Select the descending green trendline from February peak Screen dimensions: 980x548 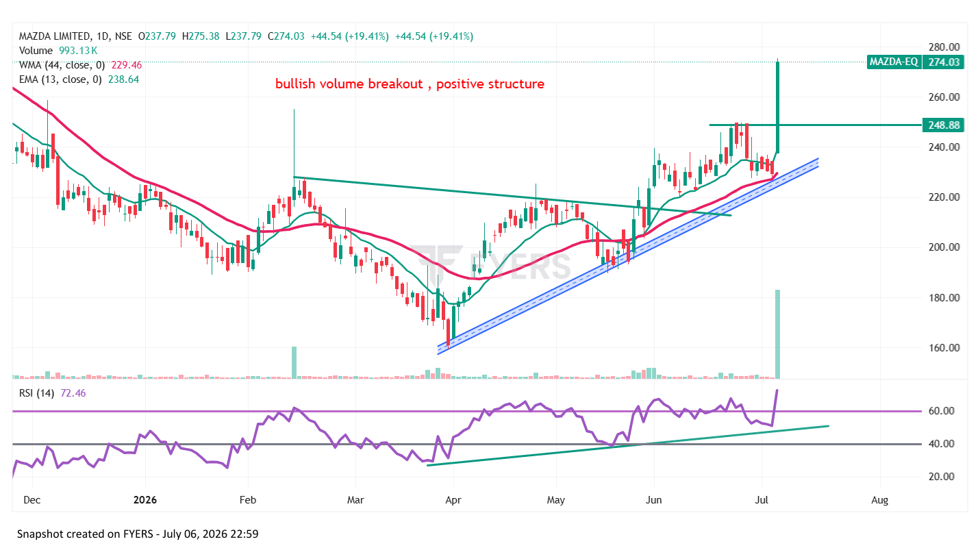[512, 197]
